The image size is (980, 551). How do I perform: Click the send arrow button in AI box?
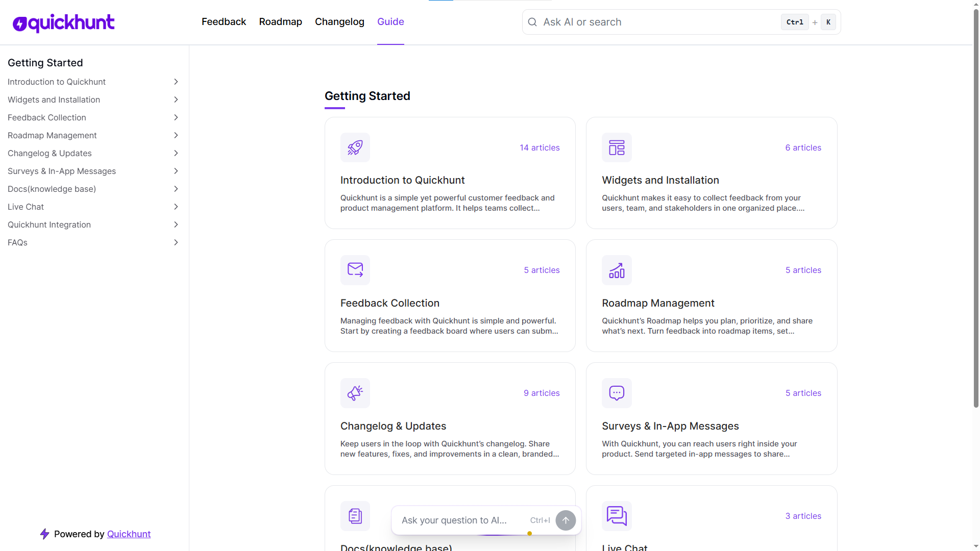(566, 520)
